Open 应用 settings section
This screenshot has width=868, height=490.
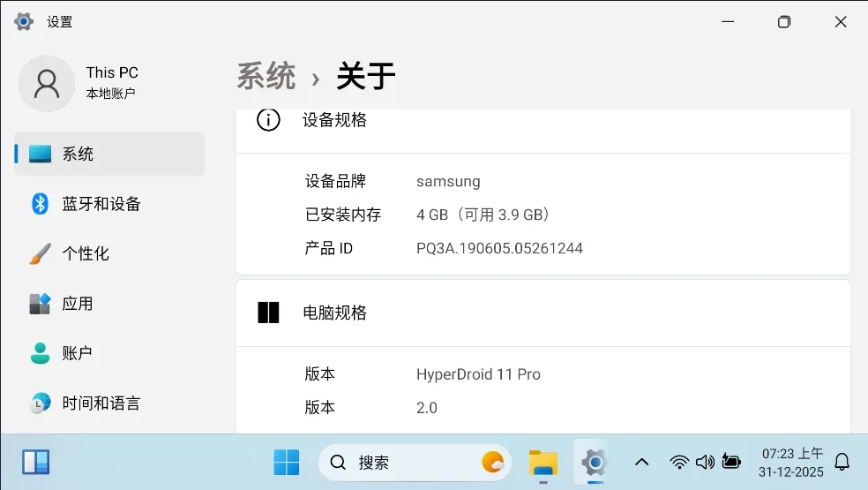[109, 304]
